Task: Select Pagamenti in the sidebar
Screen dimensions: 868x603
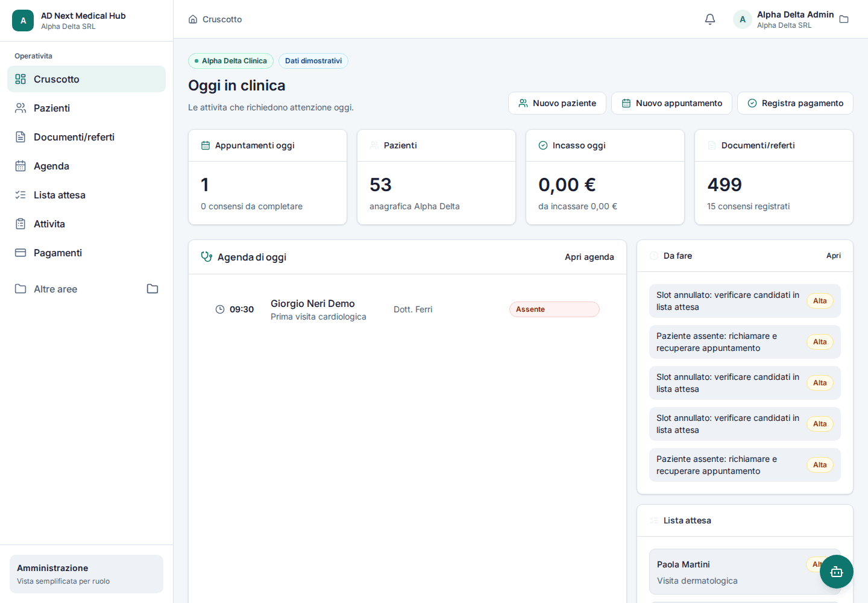Action: (87, 253)
